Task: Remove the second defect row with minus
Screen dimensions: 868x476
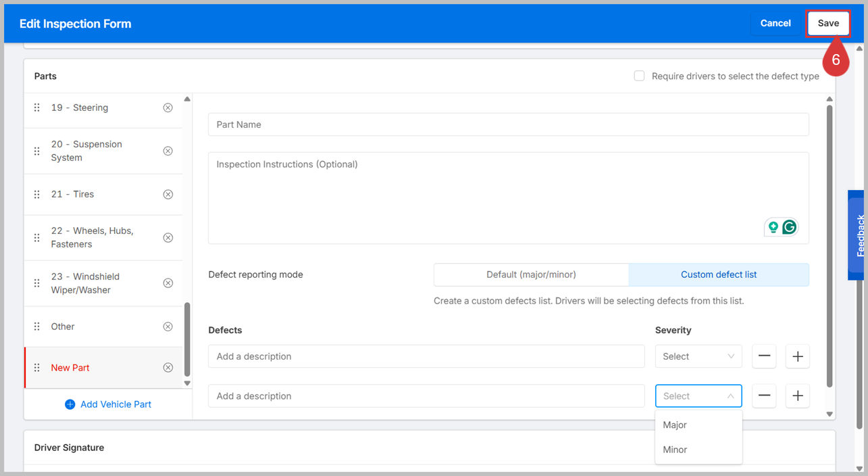Action: tap(764, 396)
